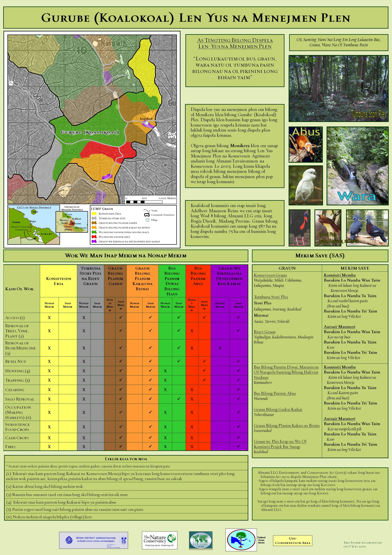The image size is (392, 555).
Task: Click the underlined Konsevesen Graun heading
Action: [270, 275]
